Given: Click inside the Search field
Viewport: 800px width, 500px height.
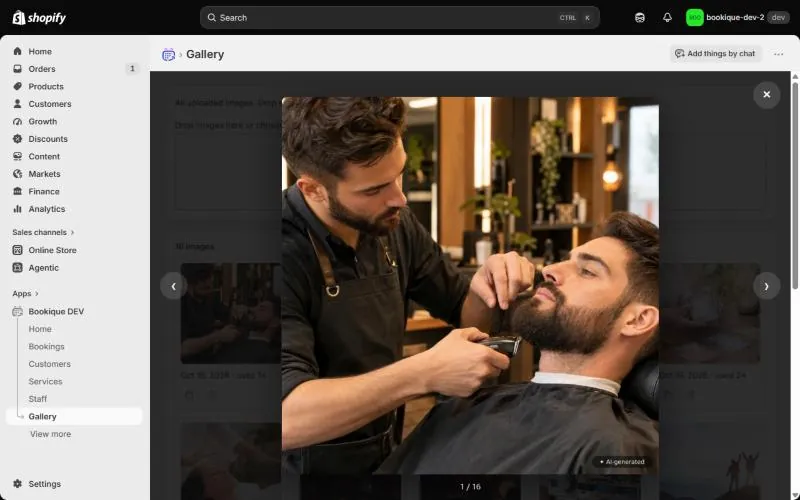Looking at the screenshot, I should [x=399, y=18].
